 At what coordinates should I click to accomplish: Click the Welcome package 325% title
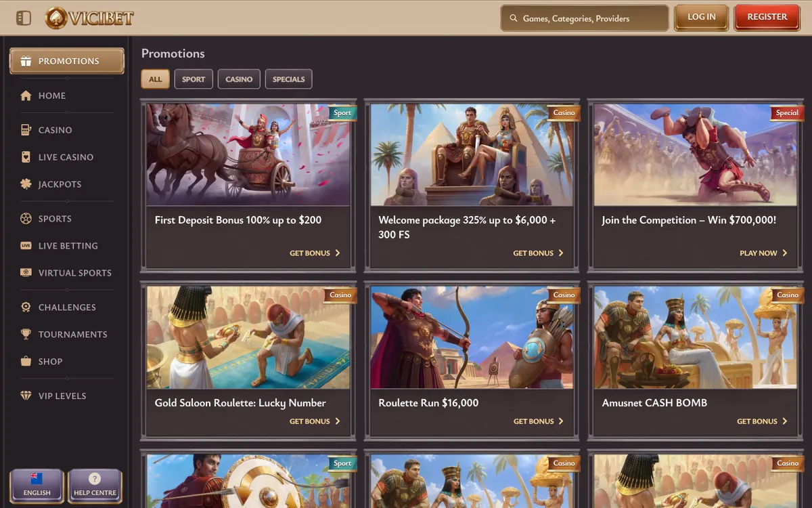click(467, 228)
